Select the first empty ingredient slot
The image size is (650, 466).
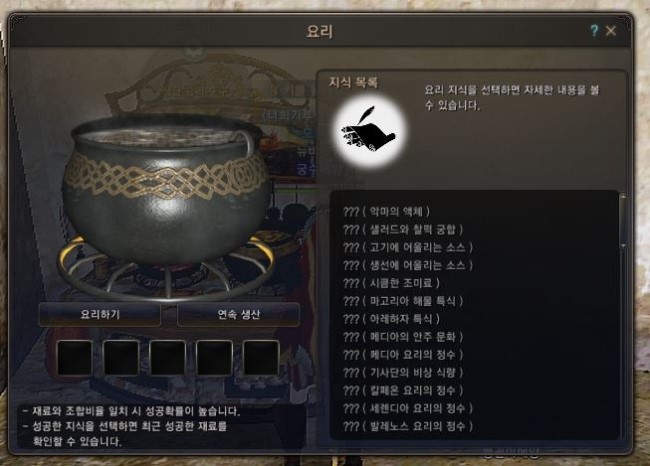click(75, 357)
